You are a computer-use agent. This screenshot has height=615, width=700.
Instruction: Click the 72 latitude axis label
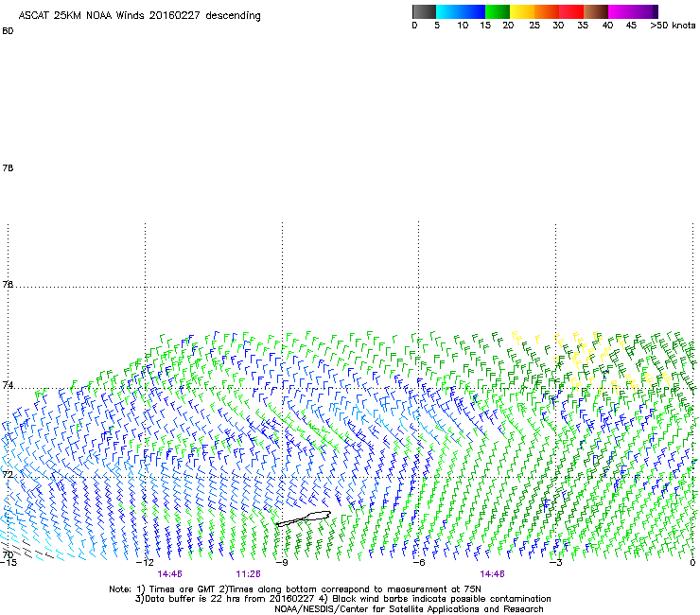(8, 474)
